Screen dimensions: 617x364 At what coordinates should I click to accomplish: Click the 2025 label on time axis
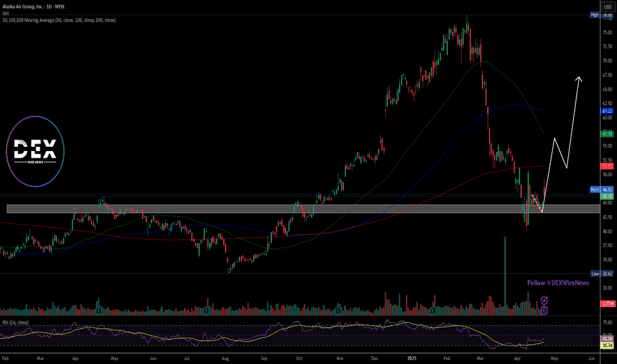point(412,359)
